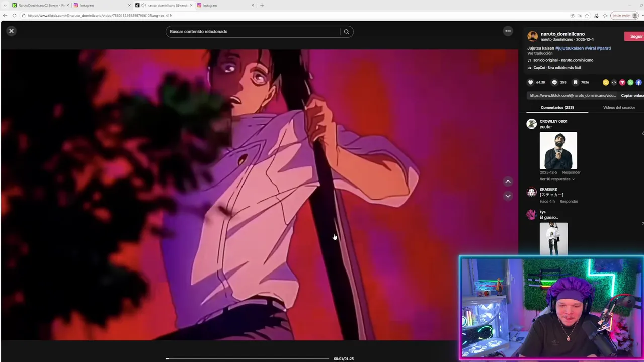
Task: Open a new browser tab with the plus
Action: pyautogui.click(x=262, y=5)
